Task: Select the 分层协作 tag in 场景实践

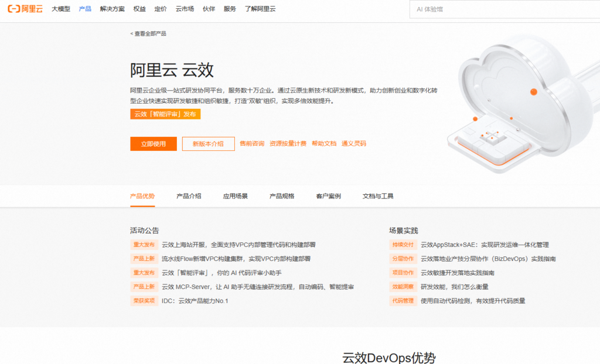Action: coord(403,259)
